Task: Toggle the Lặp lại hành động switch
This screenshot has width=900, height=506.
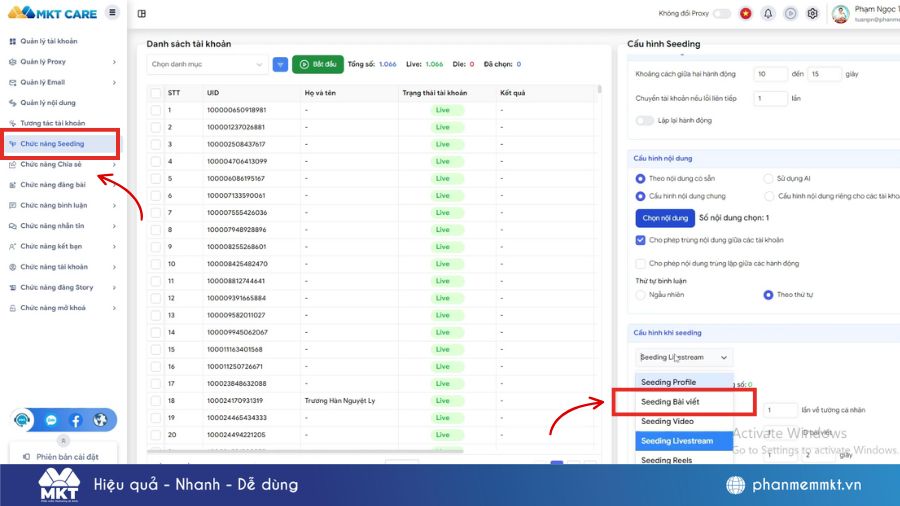Action: click(645, 120)
